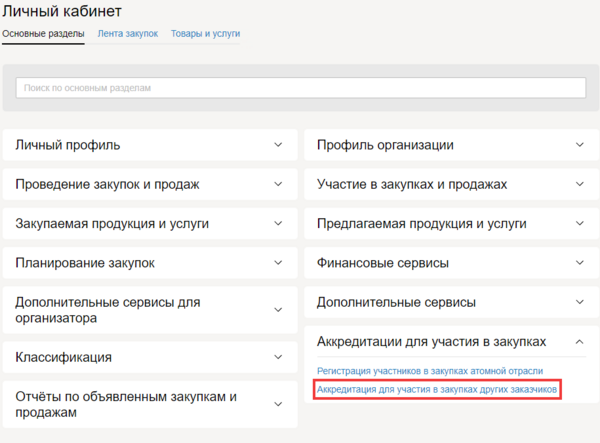The image size is (600, 443).
Task: Expand Финансовые сервисы section chevron
Action: (x=580, y=263)
